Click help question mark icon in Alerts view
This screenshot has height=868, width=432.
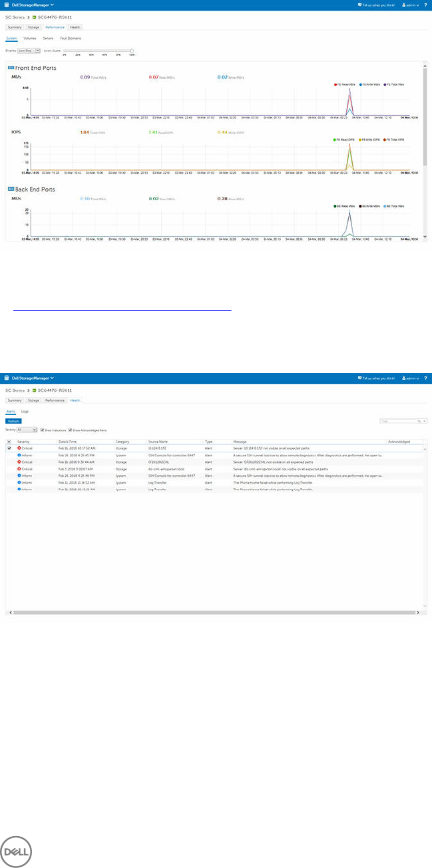pyautogui.click(x=426, y=377)
